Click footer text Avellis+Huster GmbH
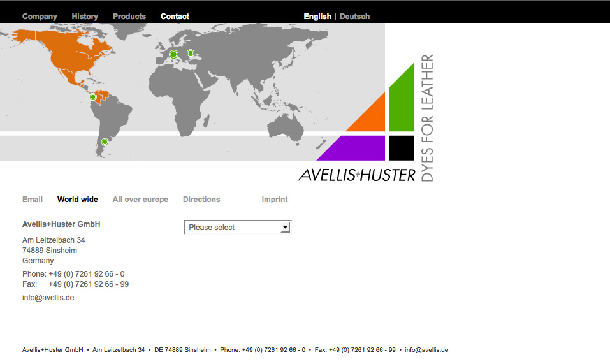610x364 pixels. pos(52,349)
